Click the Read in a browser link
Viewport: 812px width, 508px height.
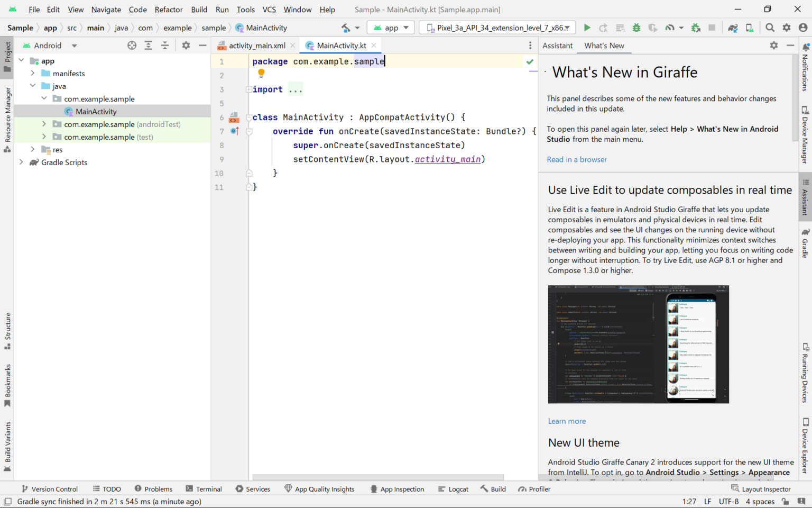coord(577,159)
